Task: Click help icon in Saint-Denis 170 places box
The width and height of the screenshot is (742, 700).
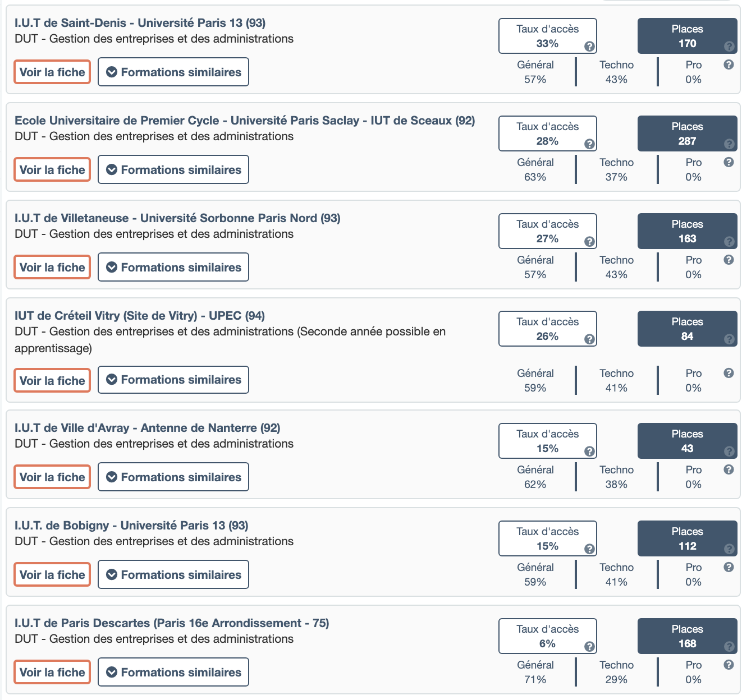Action: point(729,47)
